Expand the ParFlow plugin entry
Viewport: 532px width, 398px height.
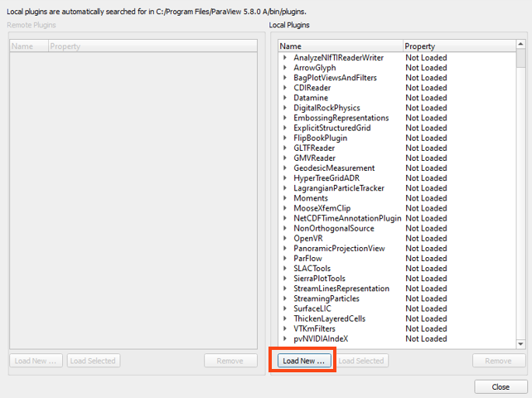[285, 259]
